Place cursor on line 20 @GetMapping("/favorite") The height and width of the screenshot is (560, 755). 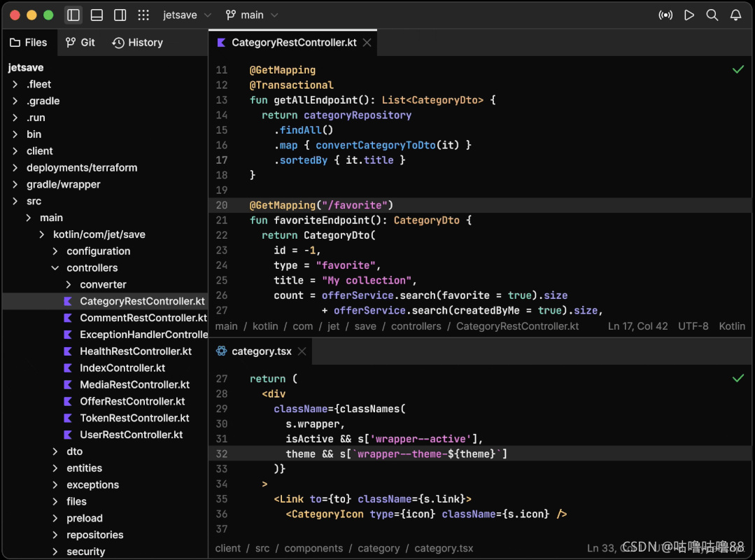pyautogui.click(x=321, y=205)
